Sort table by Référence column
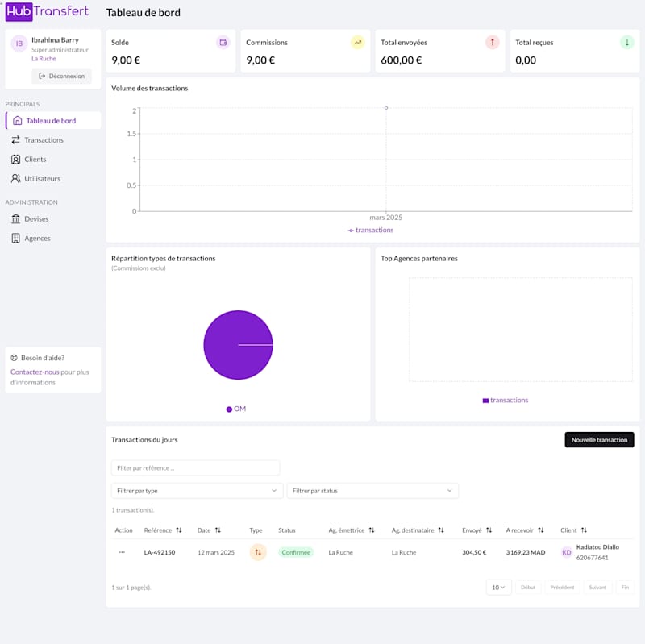Screen dimensions: 645x644 tap(179, 530)
